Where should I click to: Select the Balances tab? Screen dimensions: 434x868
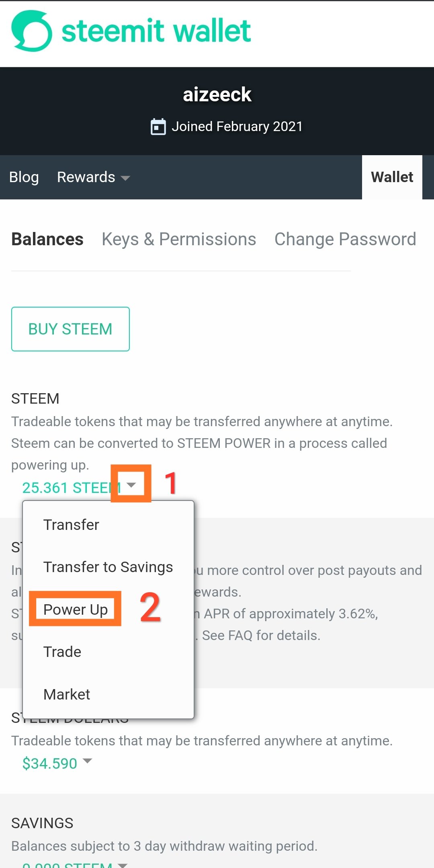(47, 239)
